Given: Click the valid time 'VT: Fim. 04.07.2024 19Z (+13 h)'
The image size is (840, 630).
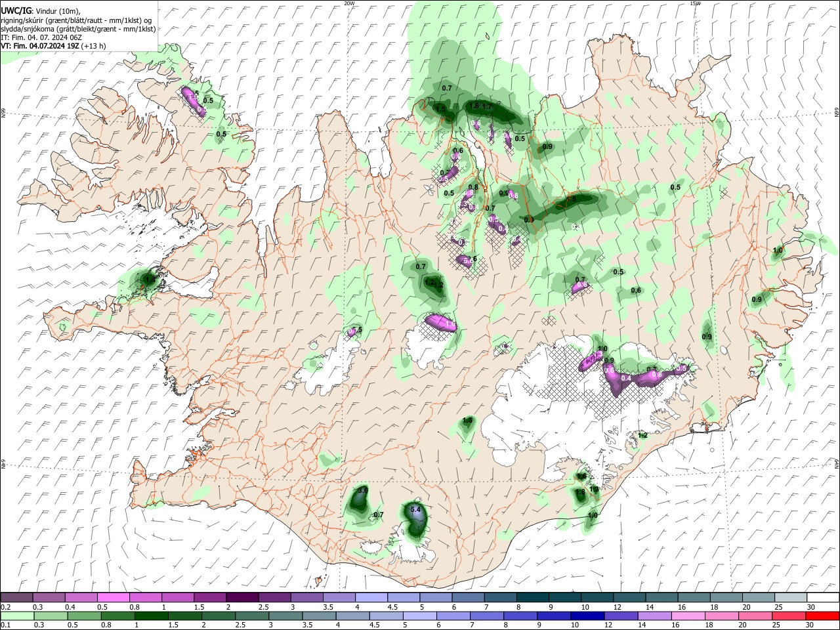Looking at the screenshot, I should point(54,46).
